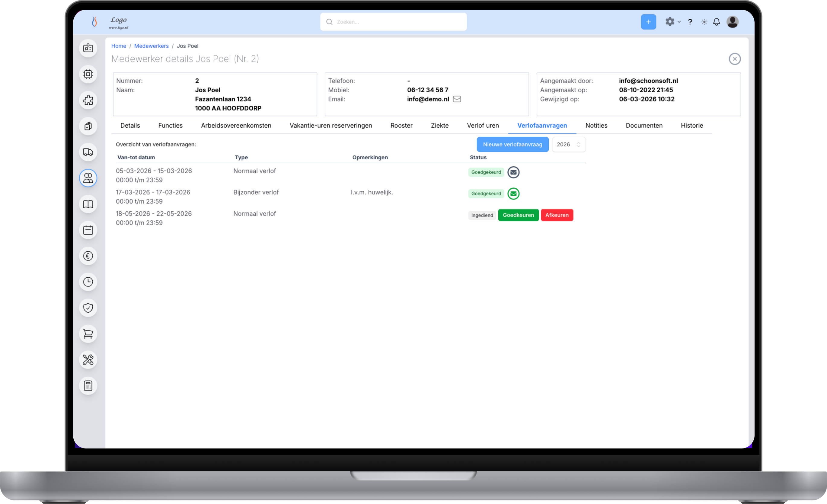Open the euro finance sidebar icon
827x504 pixels.
pyautogui.click(x=88, y=256)
